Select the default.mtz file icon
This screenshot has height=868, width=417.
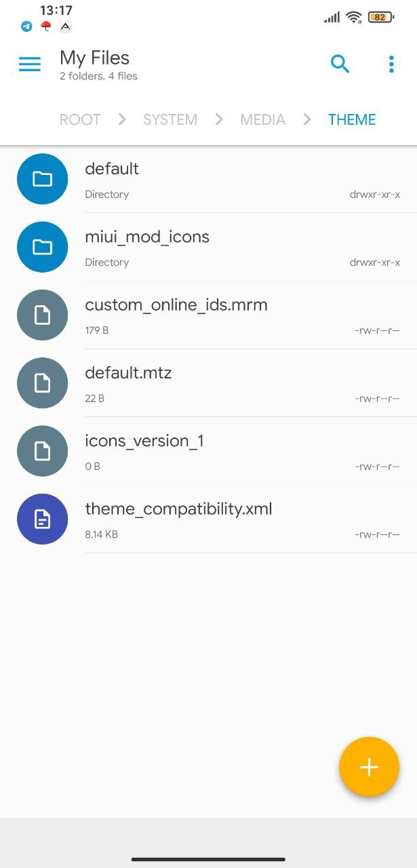[x=42, y=383]
